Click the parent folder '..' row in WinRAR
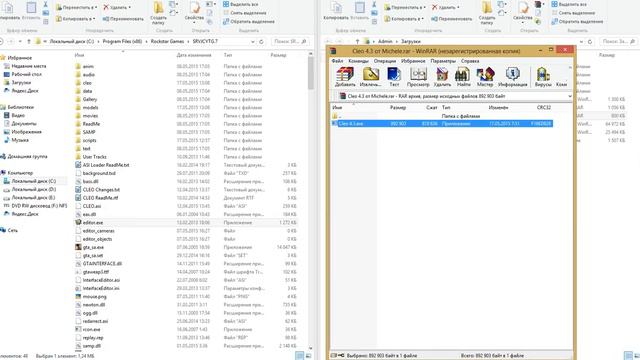The width and height of the screenshot is (640, 360). tap(442, 116)
